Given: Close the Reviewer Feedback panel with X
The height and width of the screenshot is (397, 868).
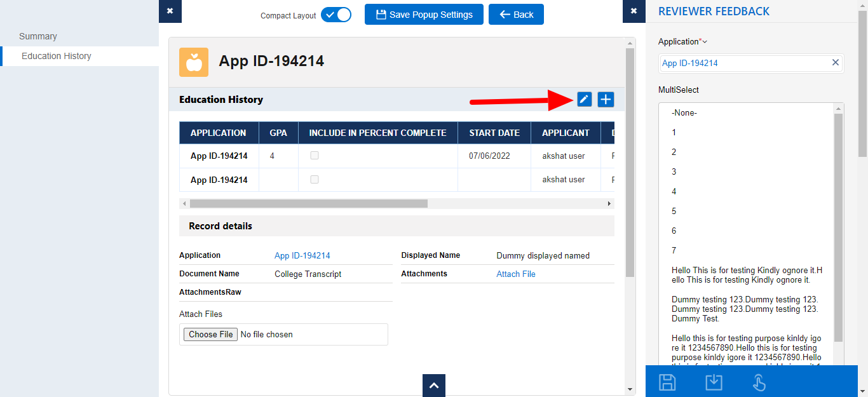Looking at the screenshot, I should click(634, 11).
